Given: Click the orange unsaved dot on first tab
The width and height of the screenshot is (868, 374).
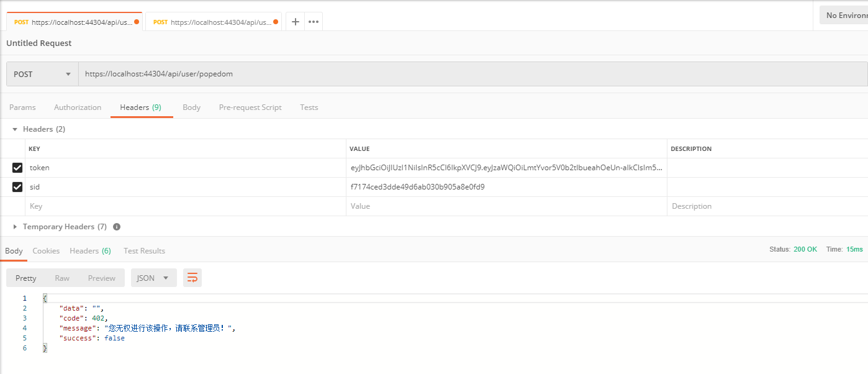Looking at the screenshot, I should (137, 22).
